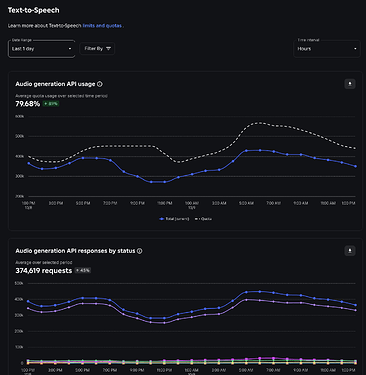Image resolution: width=366 pixels, height=375 pixels.
Task: Show info tooltip for API responses by status
Action: click(x=140, y=251)
